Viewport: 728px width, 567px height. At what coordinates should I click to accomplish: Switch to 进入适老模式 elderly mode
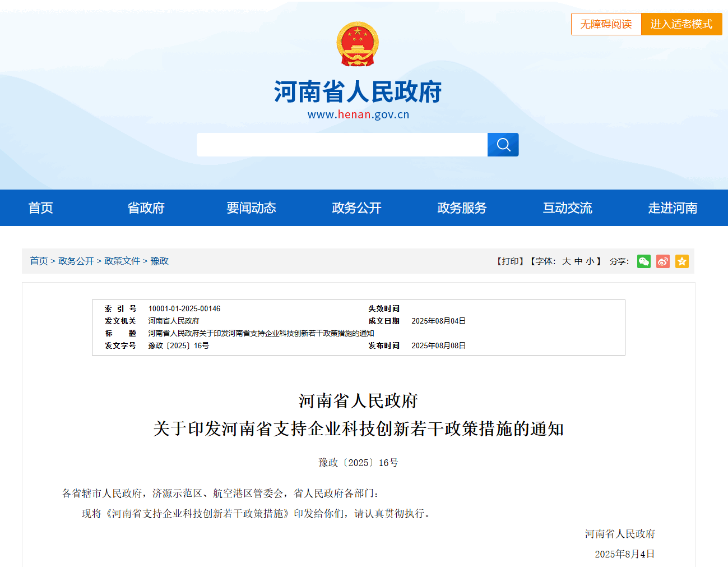click(x=681, y=24)
